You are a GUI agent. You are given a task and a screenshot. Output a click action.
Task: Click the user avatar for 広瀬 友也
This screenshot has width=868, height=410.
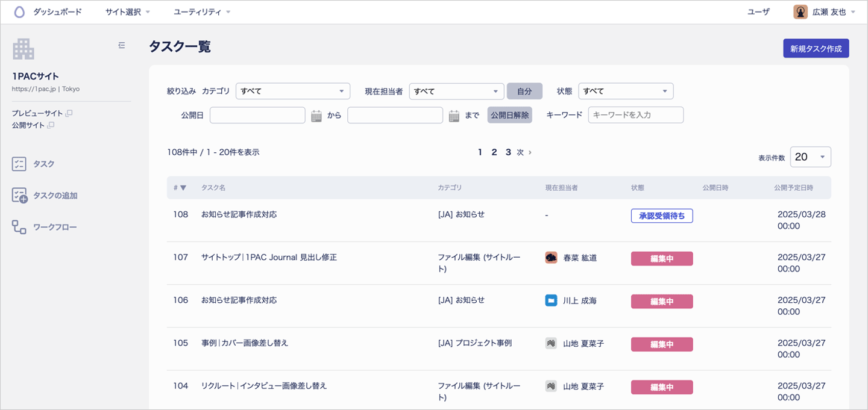(x=800, y=12)
